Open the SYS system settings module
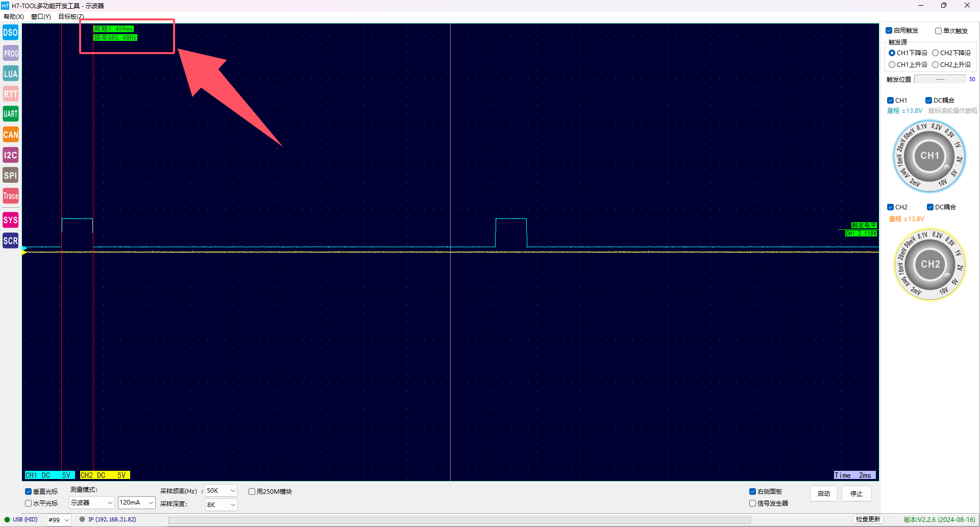Screen dimensions: 980x527 [x=11, y=221]
